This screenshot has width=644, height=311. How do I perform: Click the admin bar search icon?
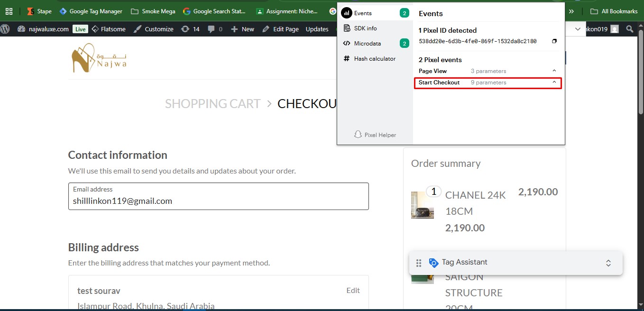(630, 29)
